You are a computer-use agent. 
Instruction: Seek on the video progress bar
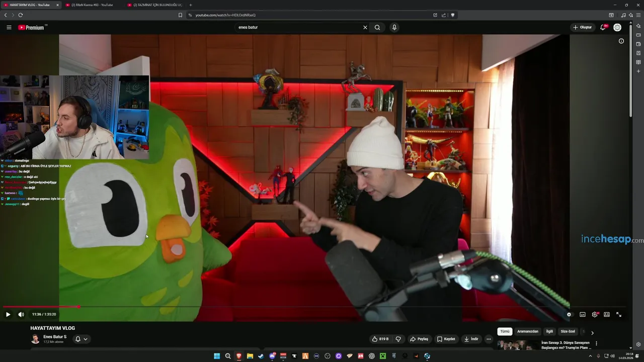coord(314,306)
